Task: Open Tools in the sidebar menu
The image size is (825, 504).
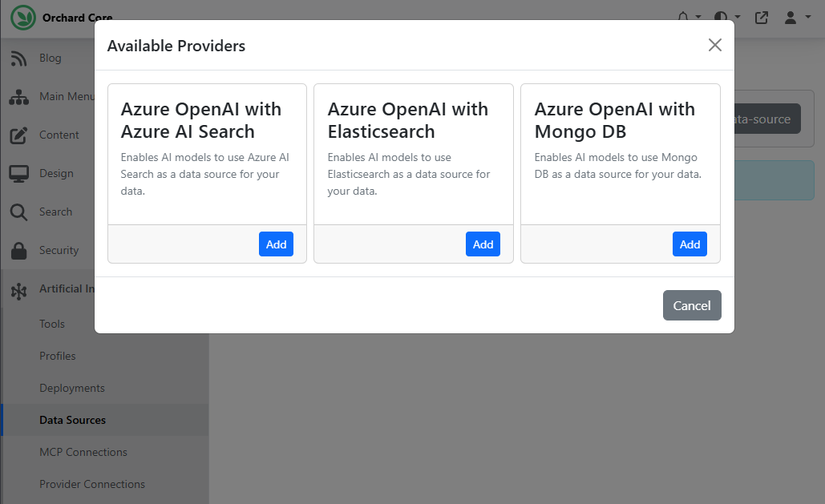Action: point(52,324)
